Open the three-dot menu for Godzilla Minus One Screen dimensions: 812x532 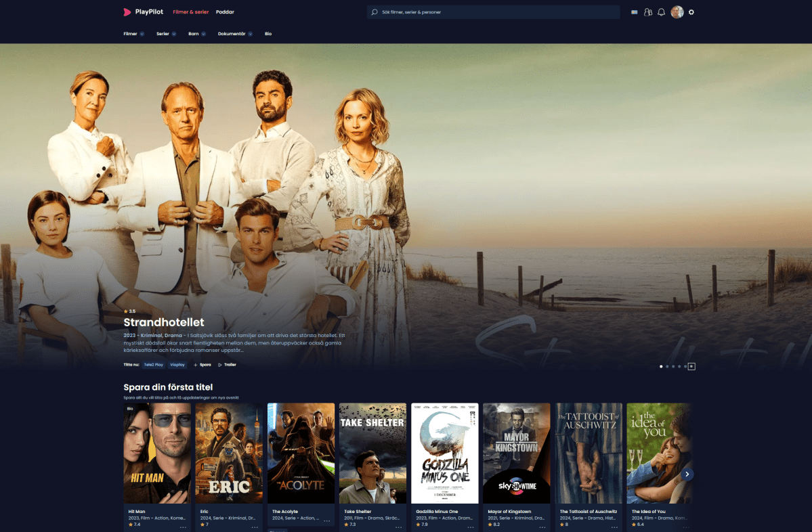(x=470, y=527)
